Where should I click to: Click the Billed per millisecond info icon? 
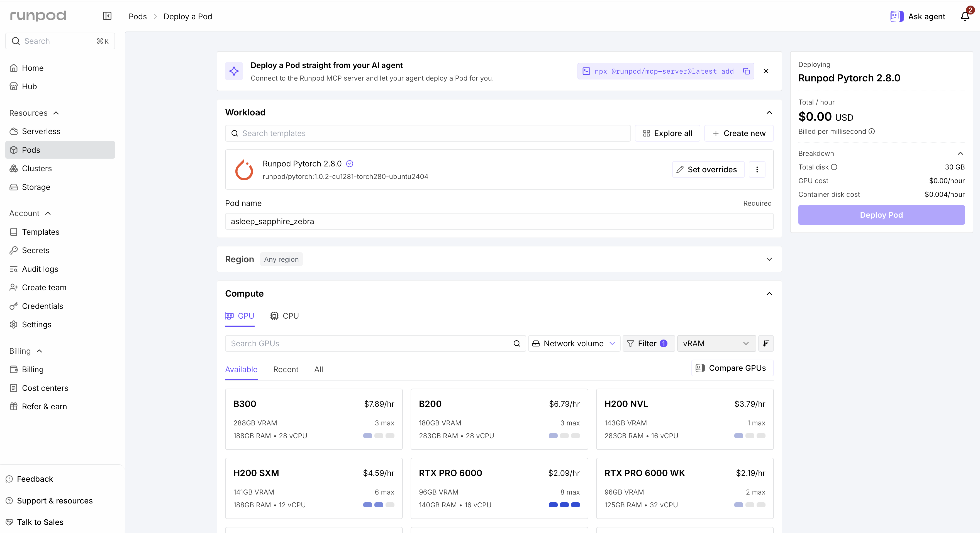pos(872,131)
